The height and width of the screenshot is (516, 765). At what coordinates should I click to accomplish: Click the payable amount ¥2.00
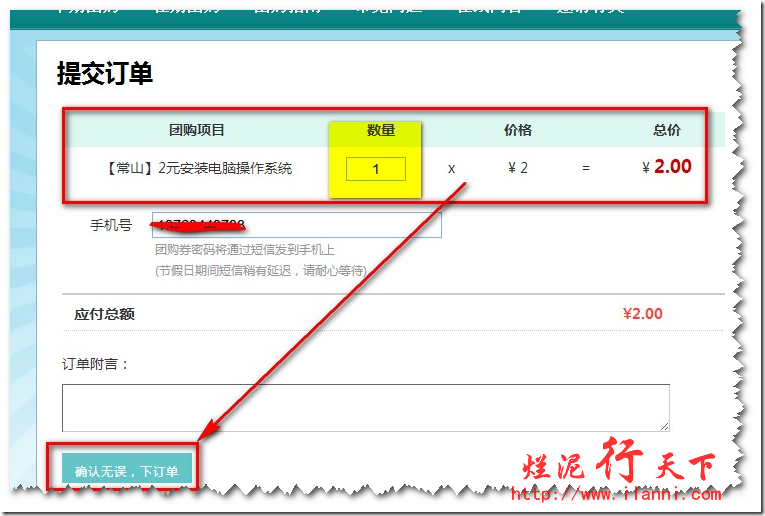[x=643, y=314]
